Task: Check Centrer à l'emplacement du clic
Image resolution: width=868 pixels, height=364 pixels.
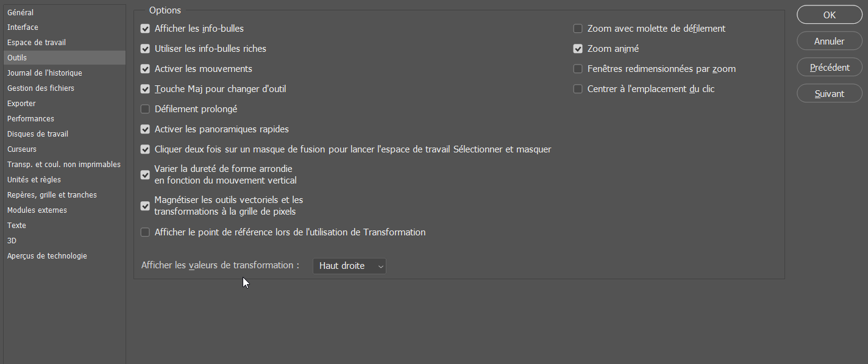Action: pos(578,89)
